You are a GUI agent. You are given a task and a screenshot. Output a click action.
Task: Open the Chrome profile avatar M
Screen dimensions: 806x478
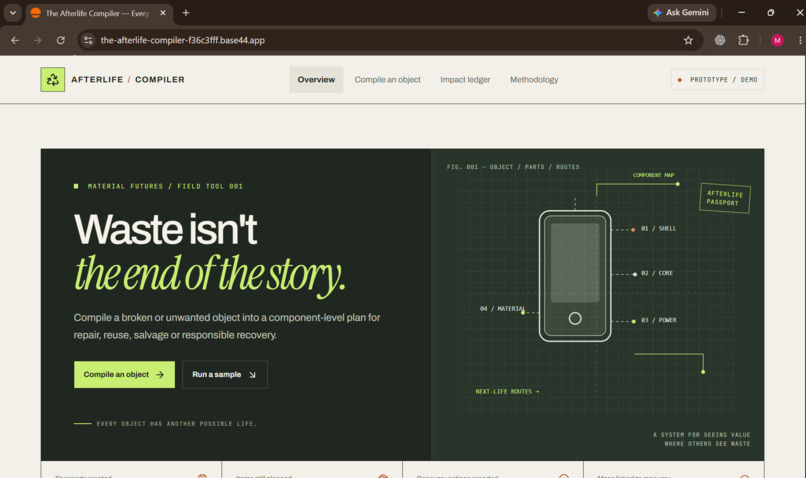777,40
